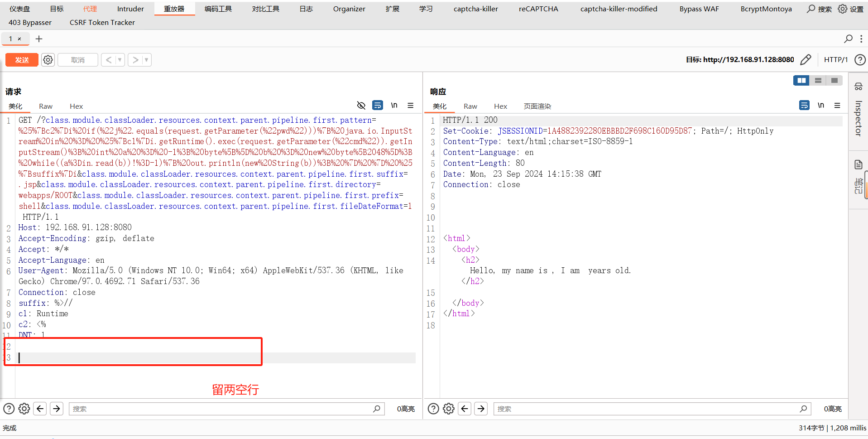Open the Bypass WAF tab

pyautogui.click(x=699, y=9)
